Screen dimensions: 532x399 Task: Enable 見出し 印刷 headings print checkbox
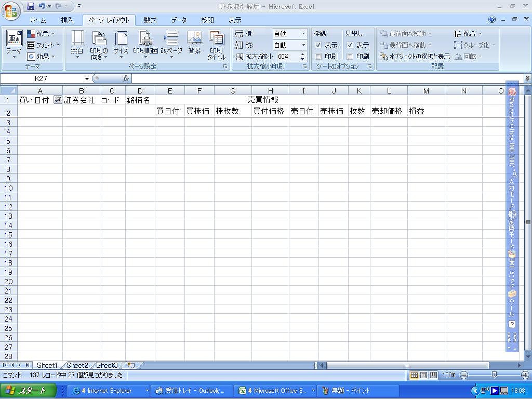(x=350, y=57)
